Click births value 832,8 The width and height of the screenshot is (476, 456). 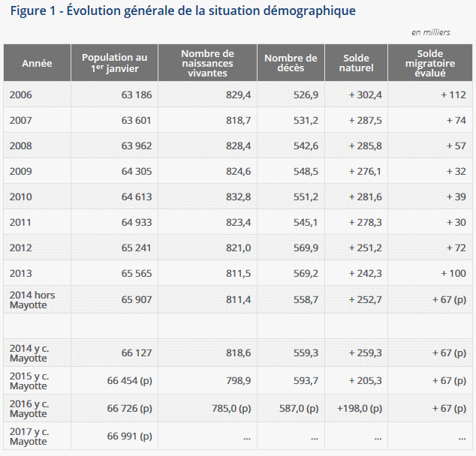238,196
